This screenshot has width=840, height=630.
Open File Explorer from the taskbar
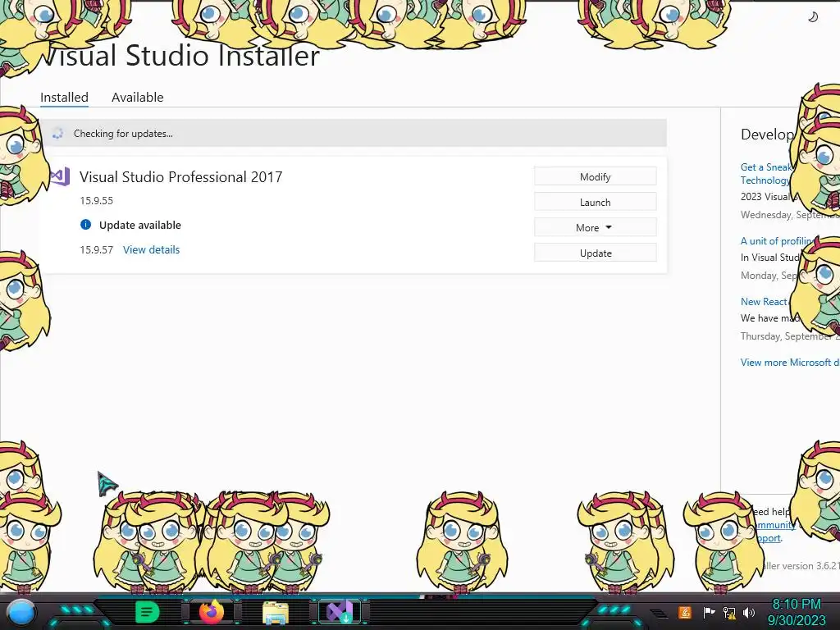pos(276,612)
